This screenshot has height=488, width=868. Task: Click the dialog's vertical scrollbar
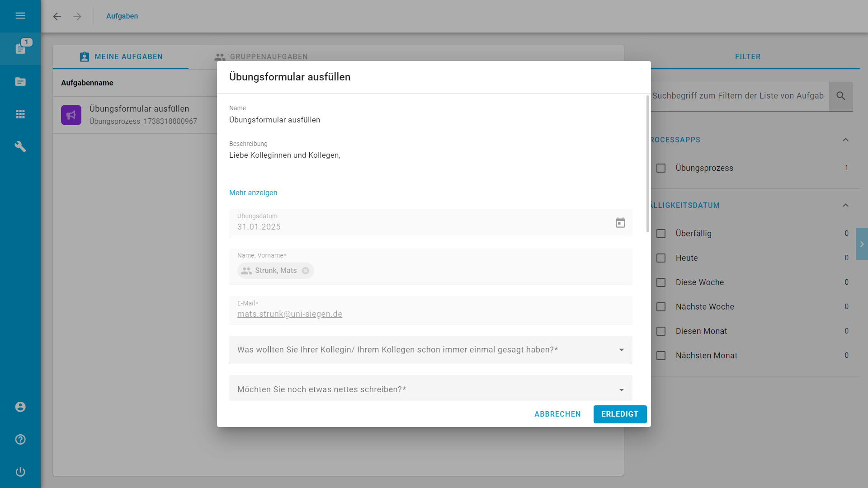(x=647, y=164)
